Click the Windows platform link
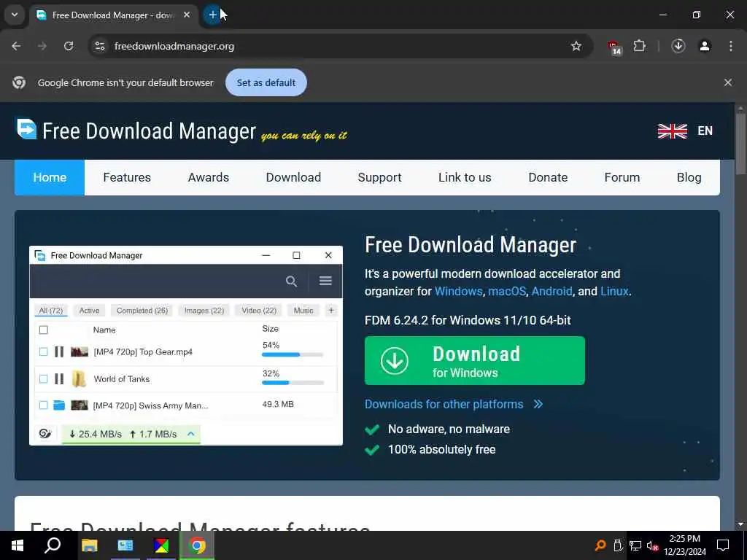Screen dimensions: 747x560 click(x=458, y=291)
